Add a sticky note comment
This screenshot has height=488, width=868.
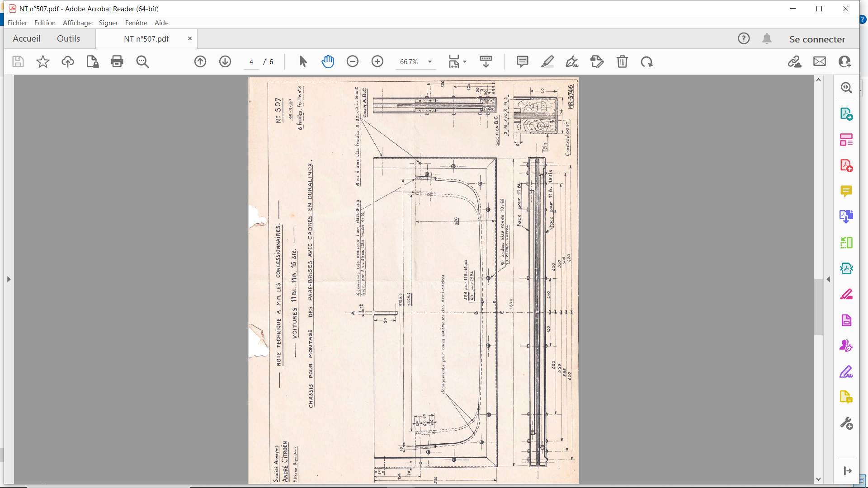click(523, 61)
